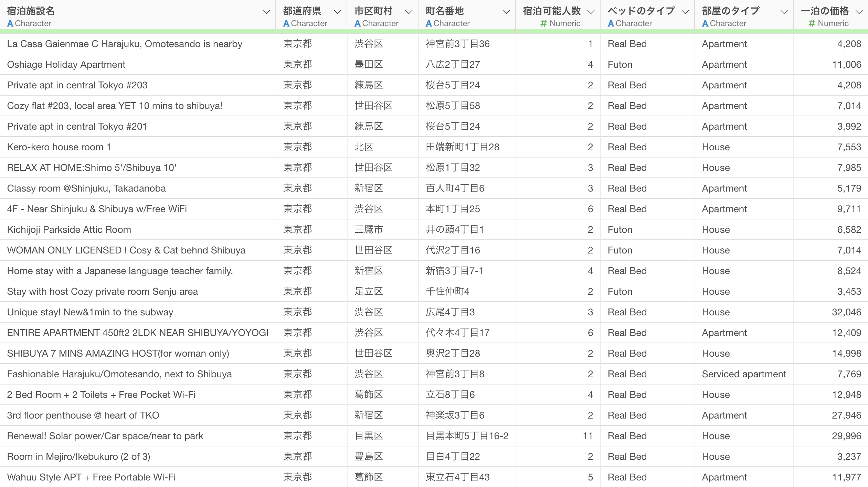Click cell 'RELAX AT HOME:Shimo 5'/Shibuya 10''
This screenshot has width=868, height=487.
click(x=138, y=167)
